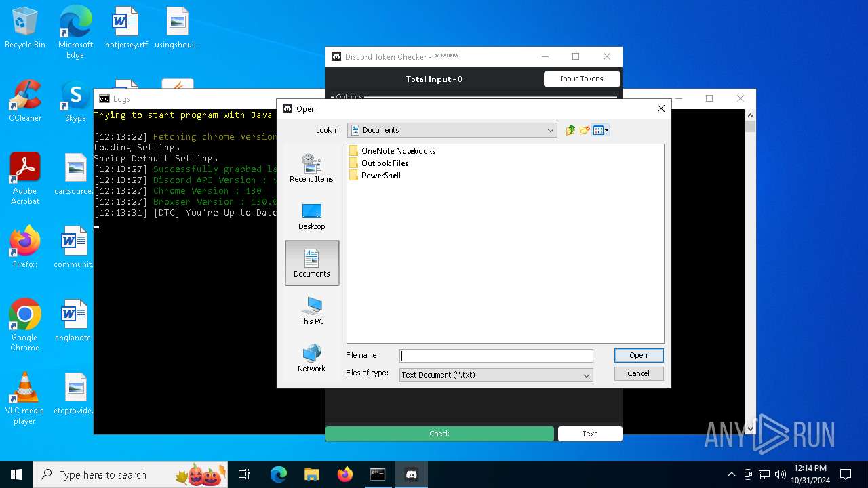Open CCleaner desktop shortcut
Screen dimensions: 868x488
(25, 102)
